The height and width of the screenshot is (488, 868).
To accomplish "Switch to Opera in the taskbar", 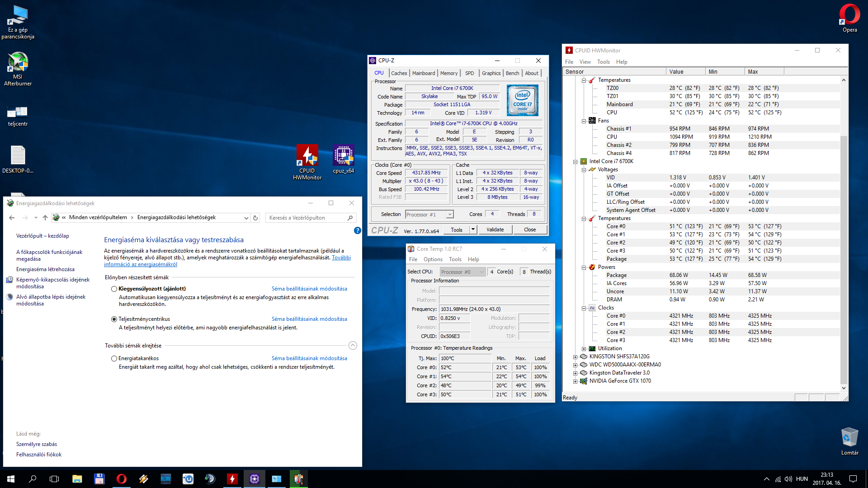I will click(121, 479).
